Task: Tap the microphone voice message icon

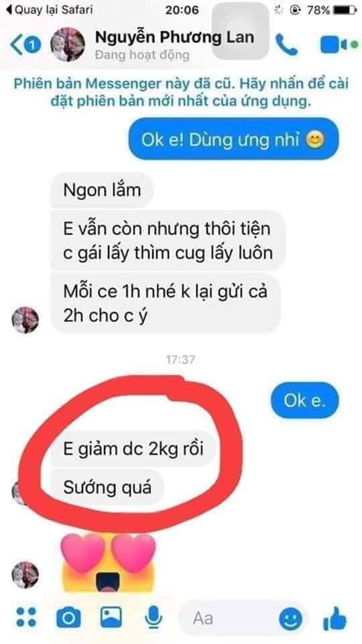Action: (x=154, y=617)
